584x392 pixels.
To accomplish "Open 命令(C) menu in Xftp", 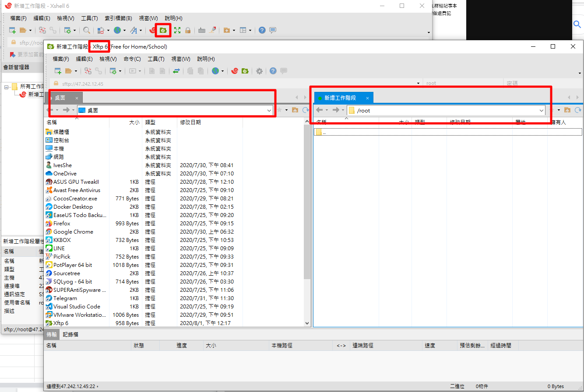I will (132, 59).
